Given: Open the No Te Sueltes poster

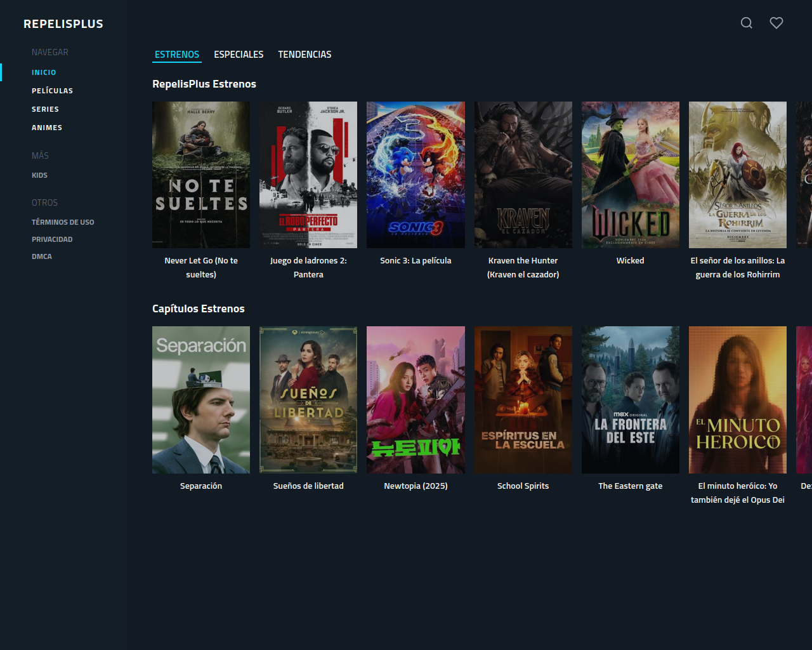Looking at the screenshot, I should tap(201, 175).
